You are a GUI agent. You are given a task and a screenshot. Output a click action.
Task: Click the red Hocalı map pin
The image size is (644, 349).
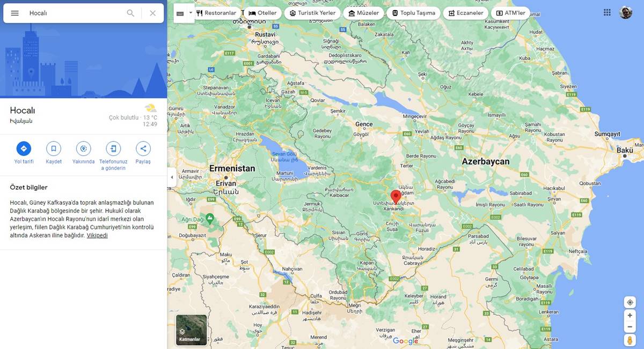point(396,196)
